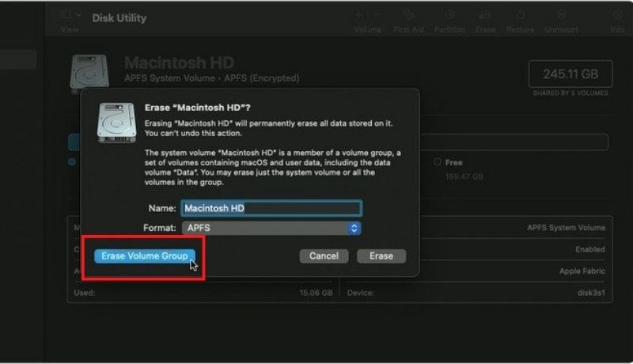
Task: Open the Info toolbar icon
Action: tap(617, 15)
